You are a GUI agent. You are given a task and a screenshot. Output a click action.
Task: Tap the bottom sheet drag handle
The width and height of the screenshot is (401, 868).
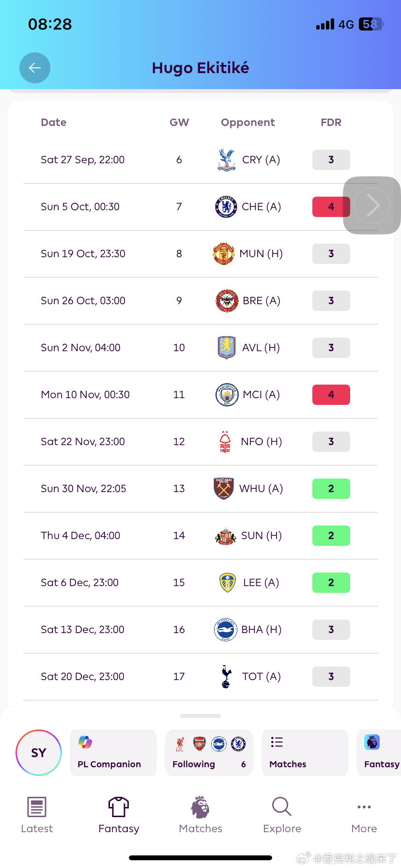tap(200, 716)
